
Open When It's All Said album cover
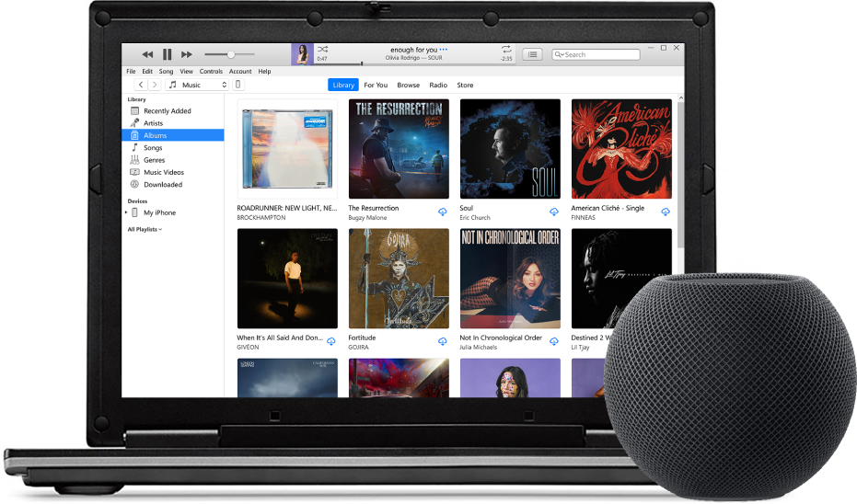(x=287, y=279)
